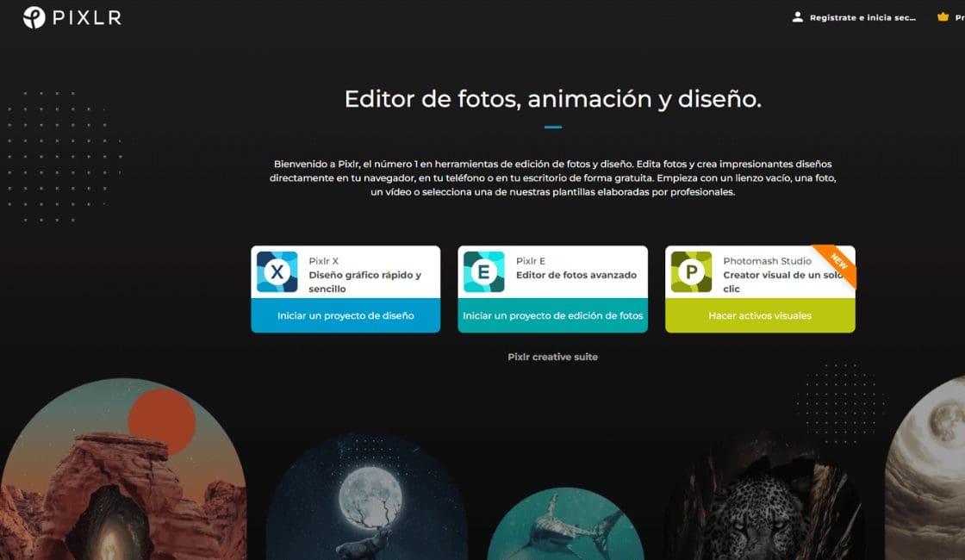Click the 'Pixlr creative suite' text
The height and width of the screenshot is (560, 965).
[552, 357]
